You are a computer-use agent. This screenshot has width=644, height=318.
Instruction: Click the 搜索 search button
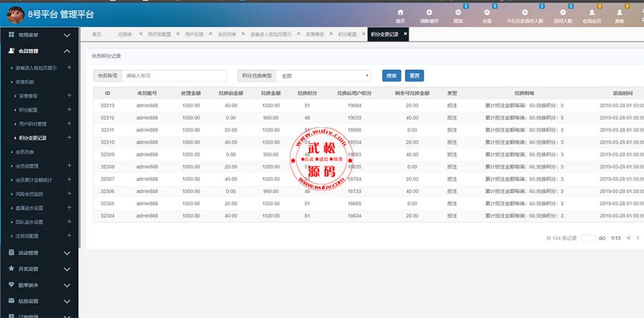click(391, 76)
